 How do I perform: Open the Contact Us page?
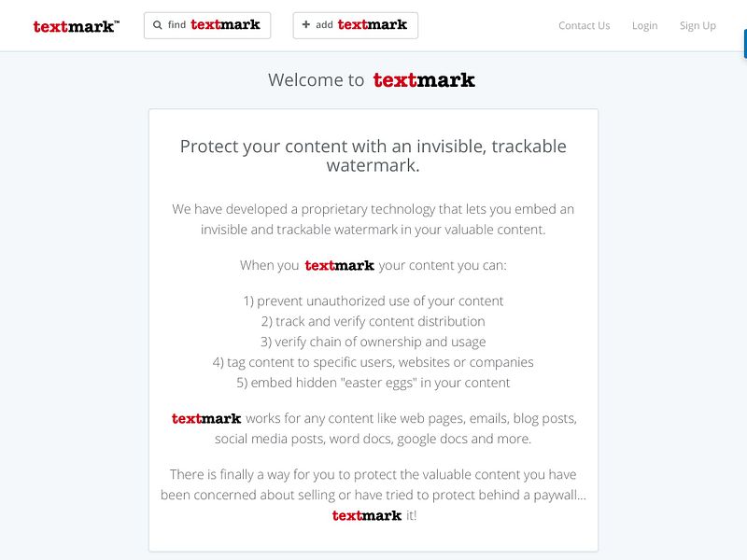pos(584,25)
